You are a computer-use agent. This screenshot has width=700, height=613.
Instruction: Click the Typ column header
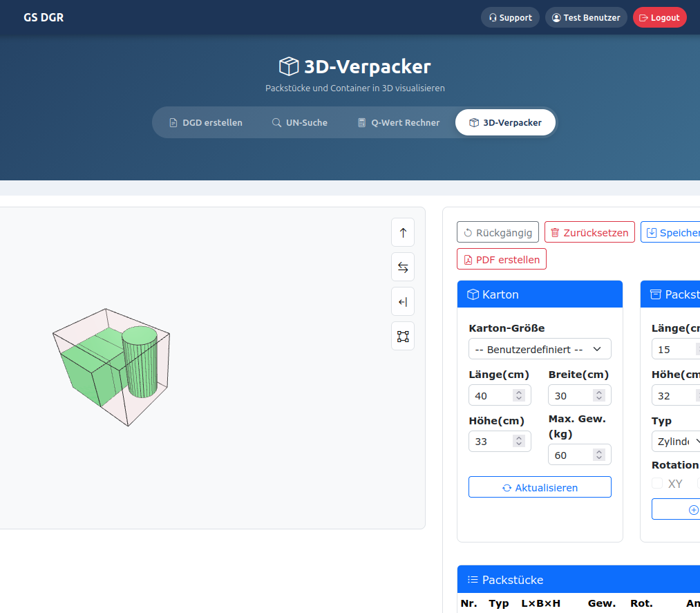pos(499,603)
